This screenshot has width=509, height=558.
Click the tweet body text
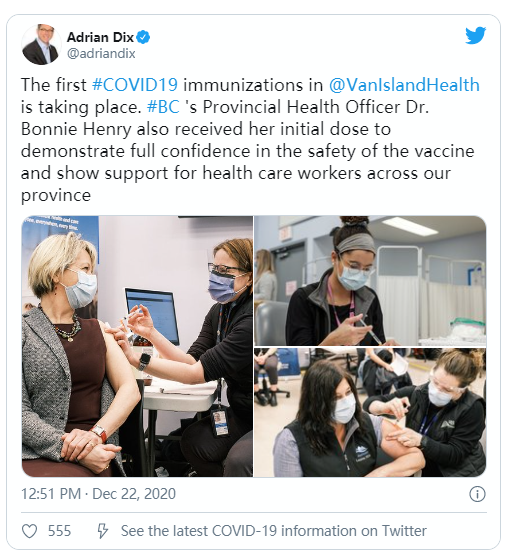250,140
